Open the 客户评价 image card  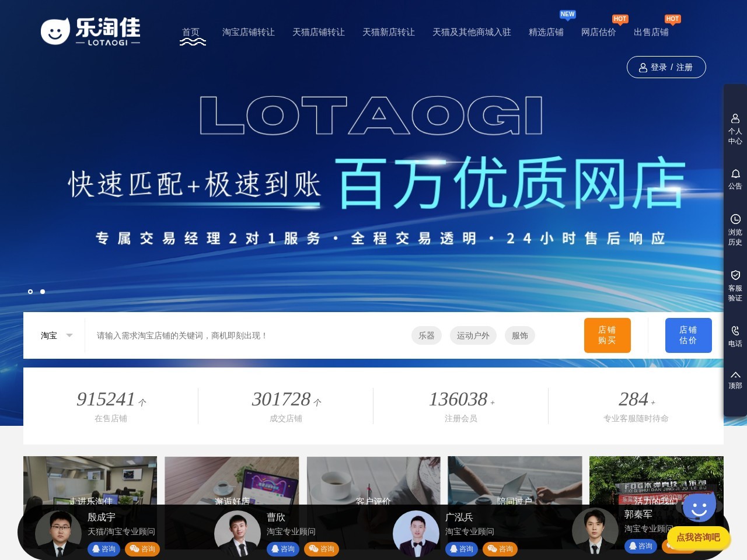(373, 481)
